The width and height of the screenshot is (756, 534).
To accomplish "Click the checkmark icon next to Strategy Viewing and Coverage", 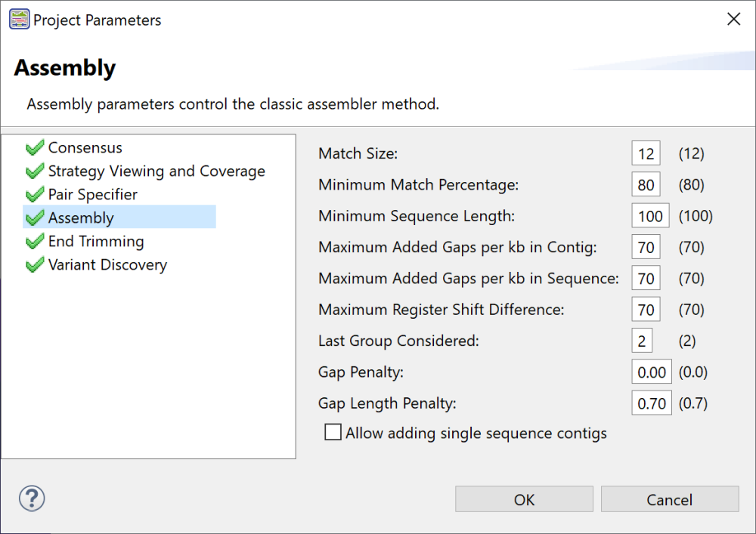I will tap(35, 171).
